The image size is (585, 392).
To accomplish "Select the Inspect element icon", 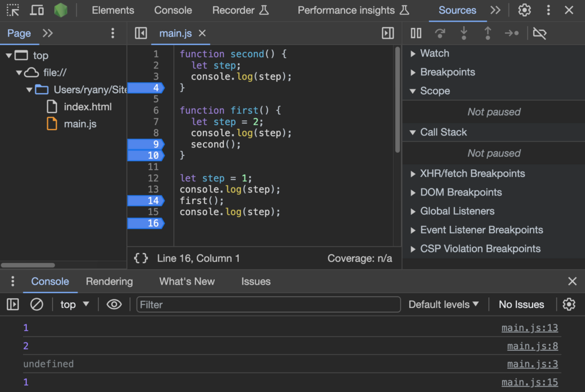I will click(x=13, y=10).
